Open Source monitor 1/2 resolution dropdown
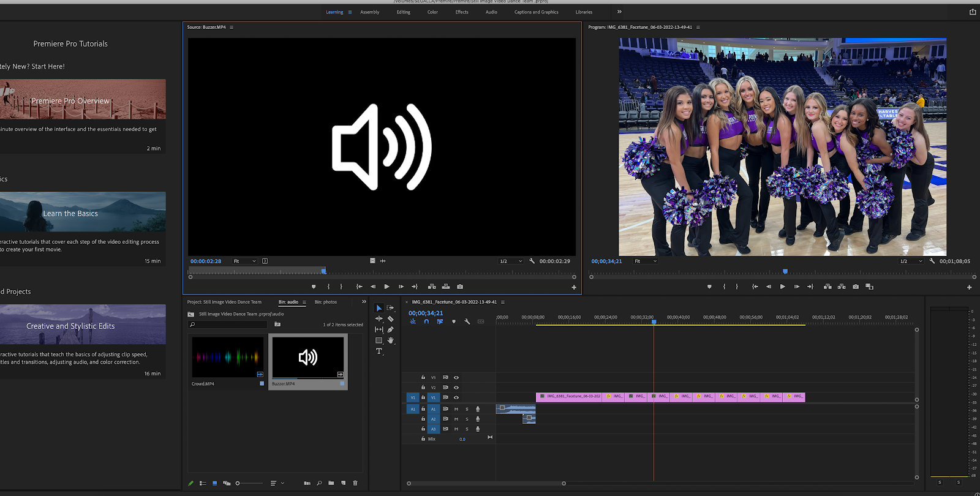Image resolution: width=980 pixels, height=496 pixels. (511, 261)
